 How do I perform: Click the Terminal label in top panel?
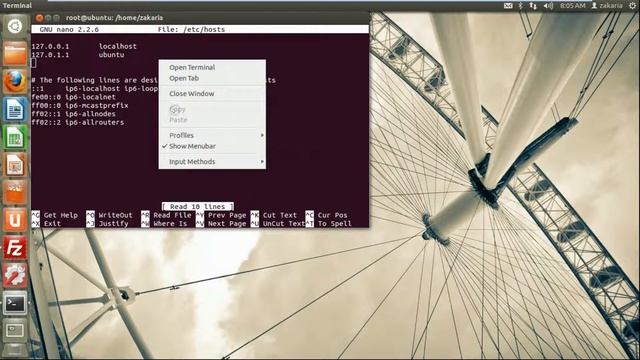[x=17, y=5]
